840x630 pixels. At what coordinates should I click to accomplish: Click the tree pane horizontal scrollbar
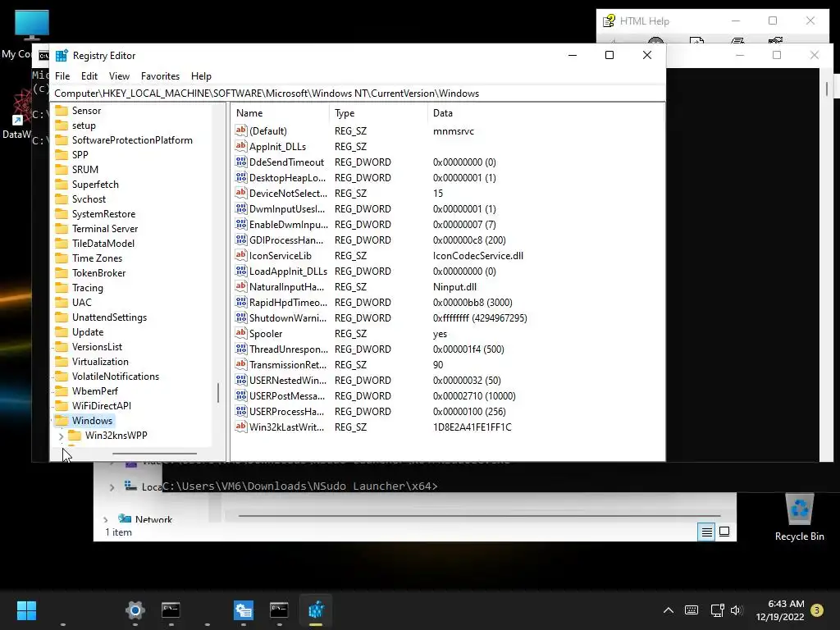pos(154,453)
